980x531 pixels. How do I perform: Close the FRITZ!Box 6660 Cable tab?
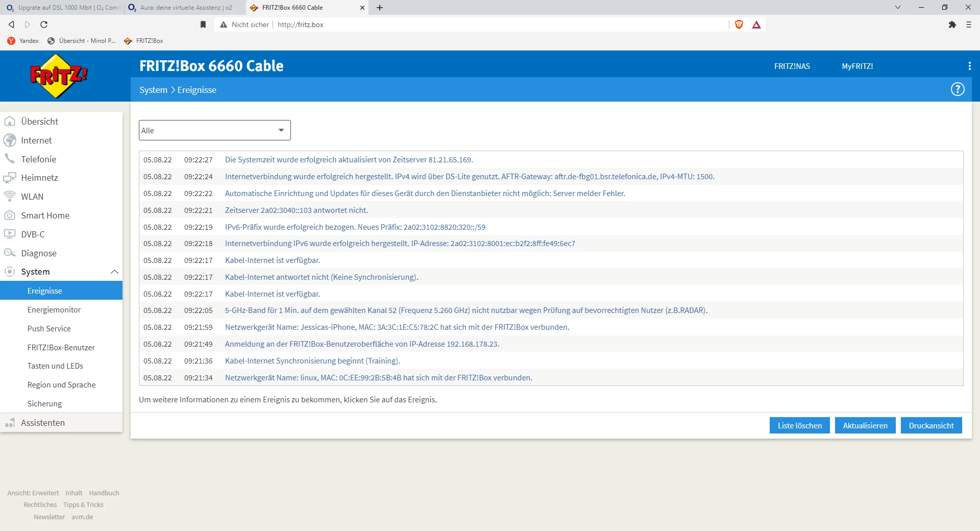pyautogui.click(x=362, y=8)
